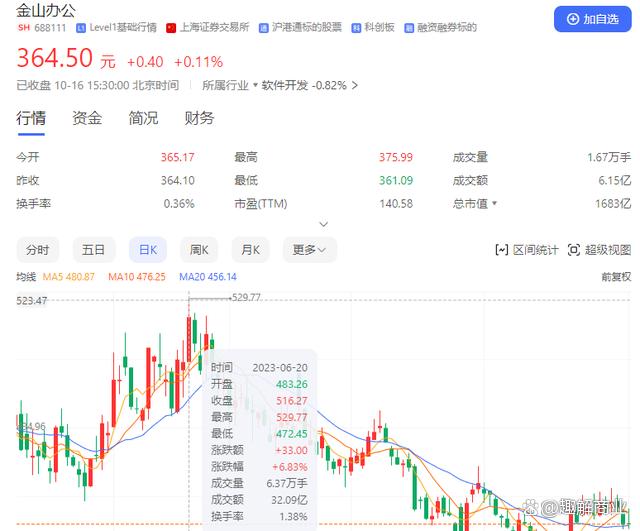The height and width of the screenshot is (531, 640).
Task: Click tooltip 成交额 value 32.09亿
Action: point(289,500)
